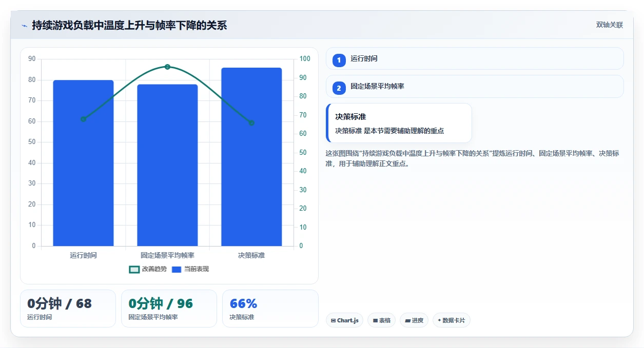Click the 当前表现 blue legend swatch
Image resolution: width=644 pixels, height=348 pixels.
point(177,269)
